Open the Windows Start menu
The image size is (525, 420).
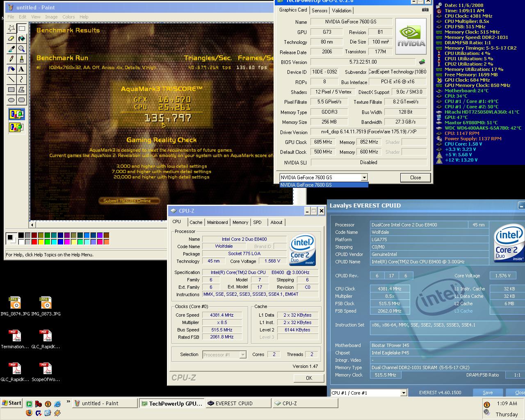12,403
